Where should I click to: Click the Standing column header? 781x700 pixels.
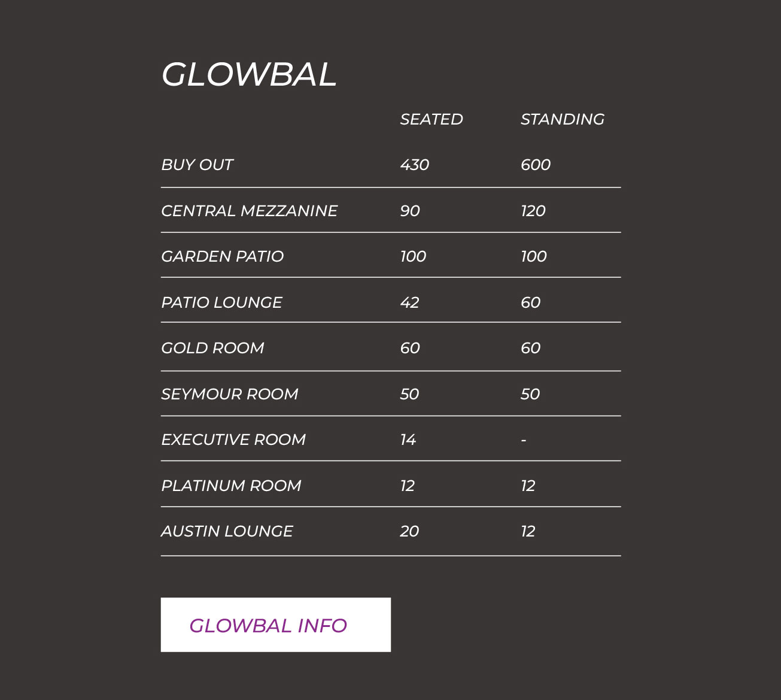click(562, 119)
